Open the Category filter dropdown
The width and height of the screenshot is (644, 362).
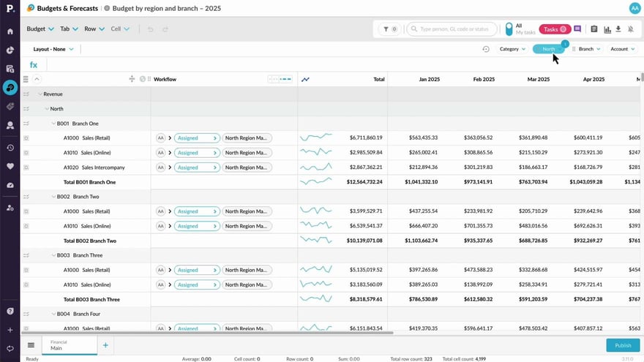click(512, 49)
